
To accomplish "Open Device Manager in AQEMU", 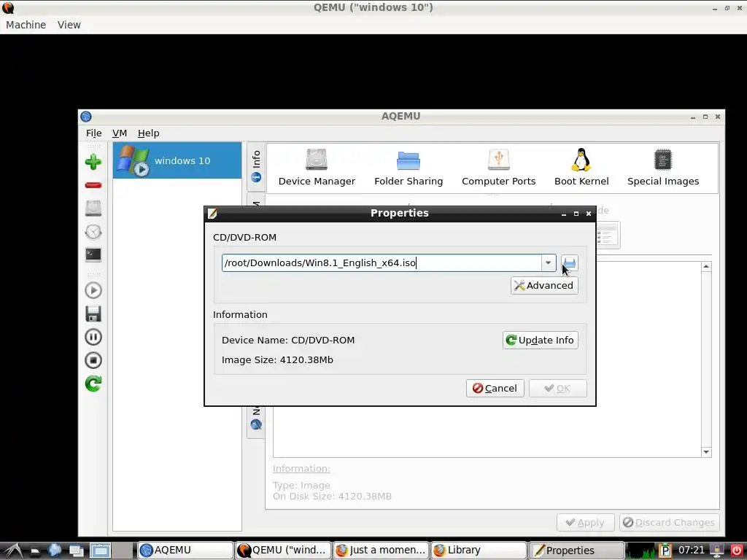I will point(317,168).
